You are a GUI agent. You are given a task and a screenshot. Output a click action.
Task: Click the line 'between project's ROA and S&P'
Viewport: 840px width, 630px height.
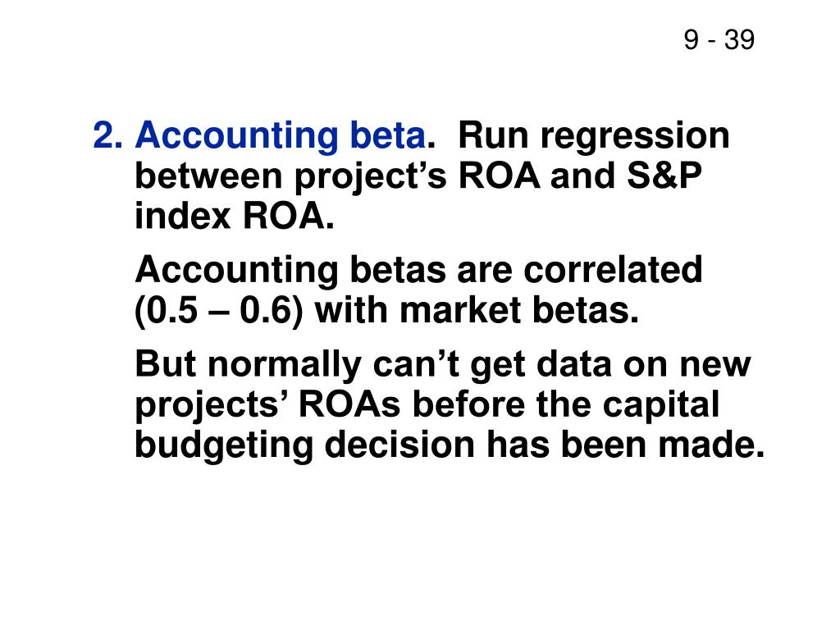418,176
